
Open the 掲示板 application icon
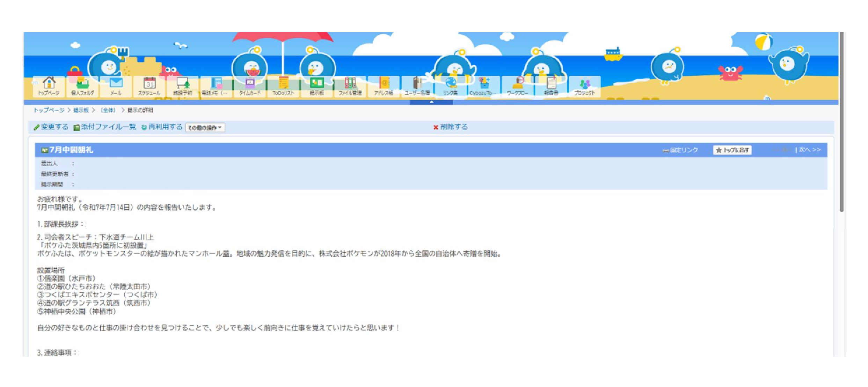[x=316, y=86]
